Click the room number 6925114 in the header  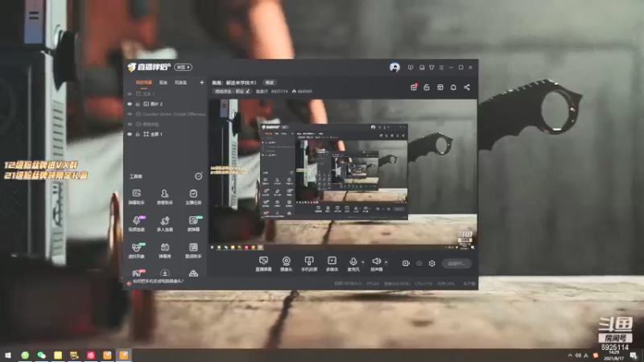[x=279, y=92]
